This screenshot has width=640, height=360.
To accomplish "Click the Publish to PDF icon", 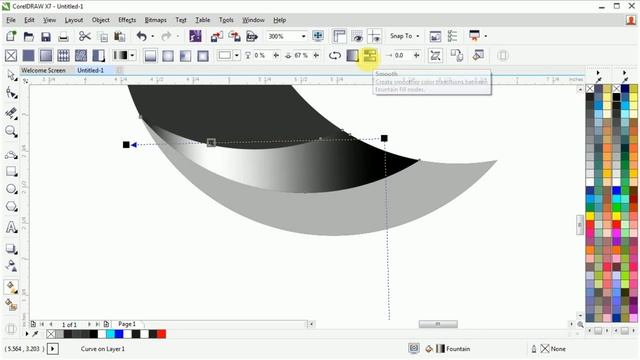I will pos(252,36).
